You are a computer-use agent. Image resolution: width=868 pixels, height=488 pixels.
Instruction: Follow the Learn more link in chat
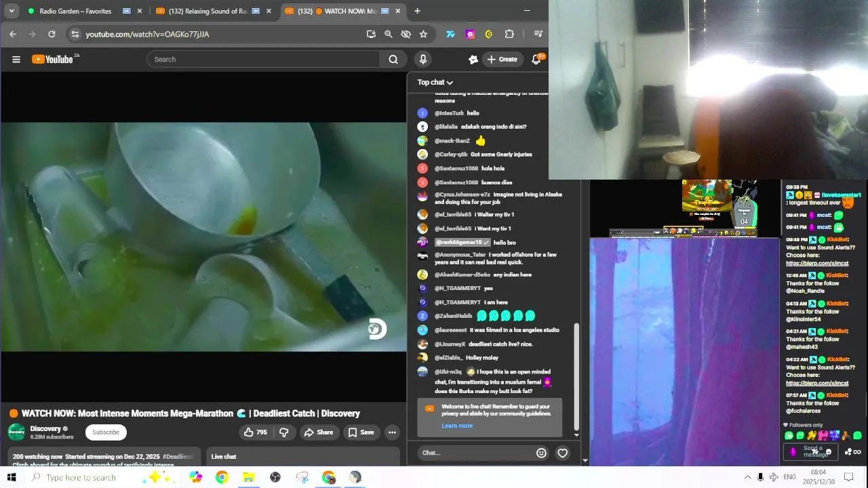457,426
